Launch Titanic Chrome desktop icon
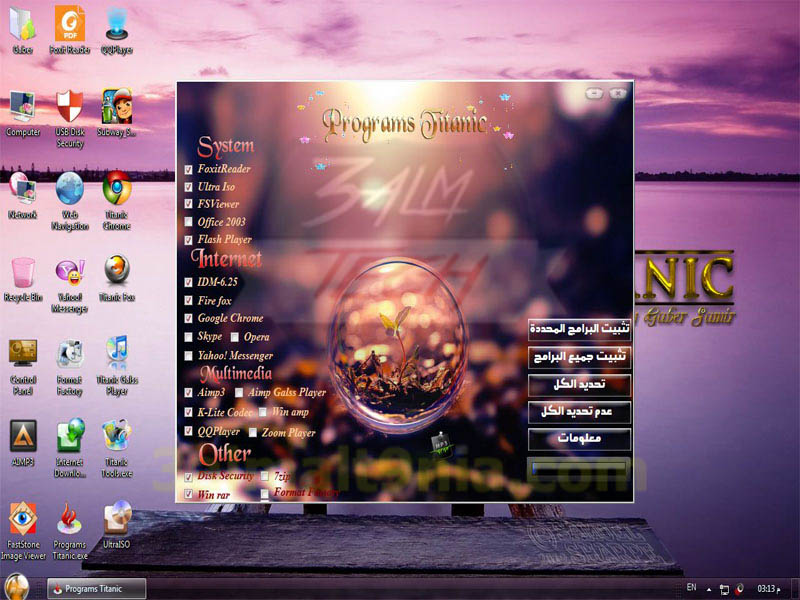 [x=117, y=201]
